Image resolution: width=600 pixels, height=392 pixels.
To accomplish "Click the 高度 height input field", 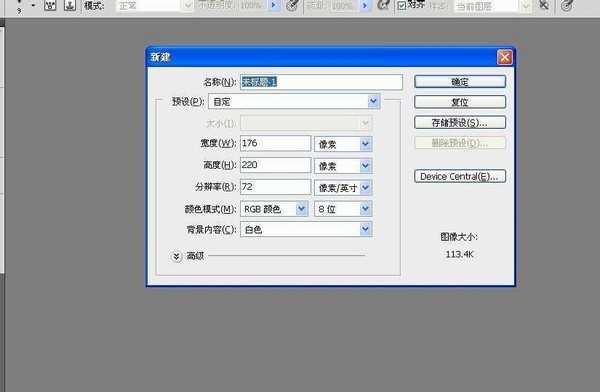I will click(276, 165).
